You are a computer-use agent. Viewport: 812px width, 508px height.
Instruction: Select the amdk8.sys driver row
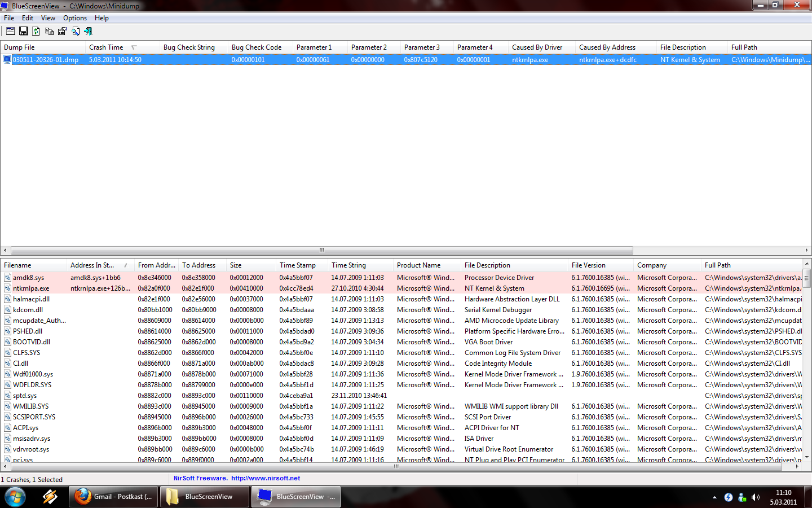(x=401, y=278)
